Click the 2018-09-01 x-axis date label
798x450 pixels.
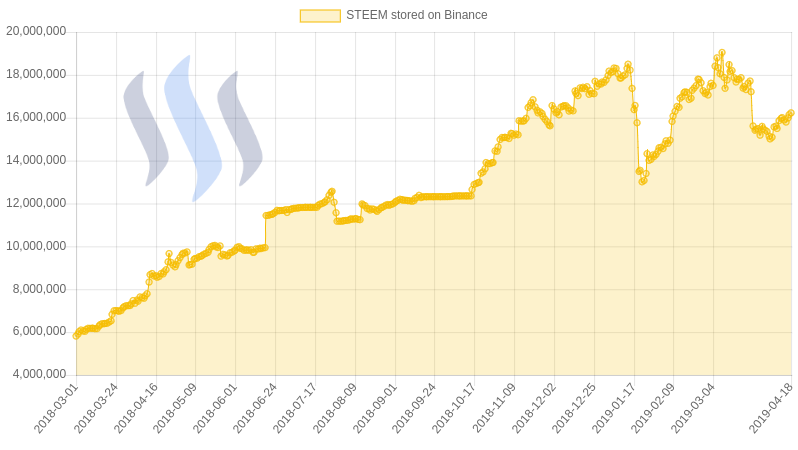(375, 408)
